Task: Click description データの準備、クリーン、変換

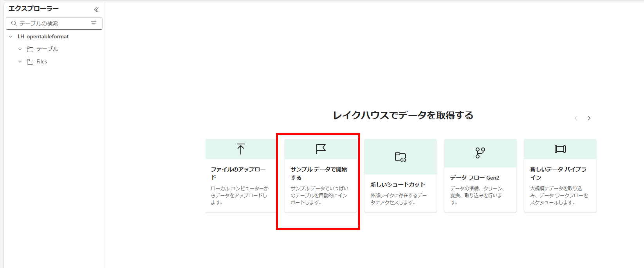Action: [x=477, y=195]
